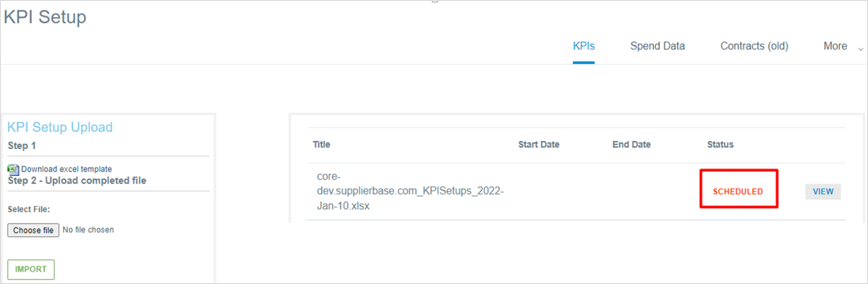Click the Step 2 upload instruction text
This screenshot has width=868, height=284.
[77, 180]
